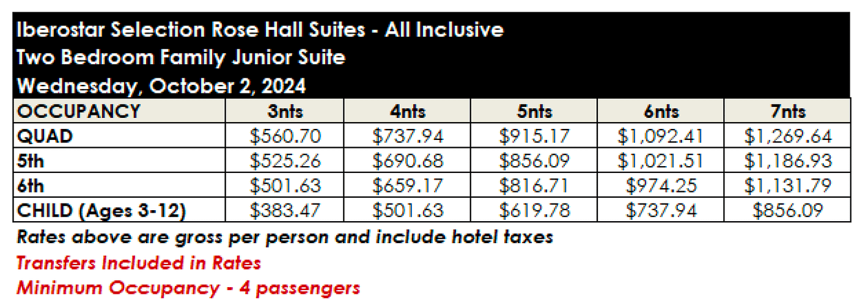
Task: Select the QUAD 5nts price $915.17
Action: (534, 136)
